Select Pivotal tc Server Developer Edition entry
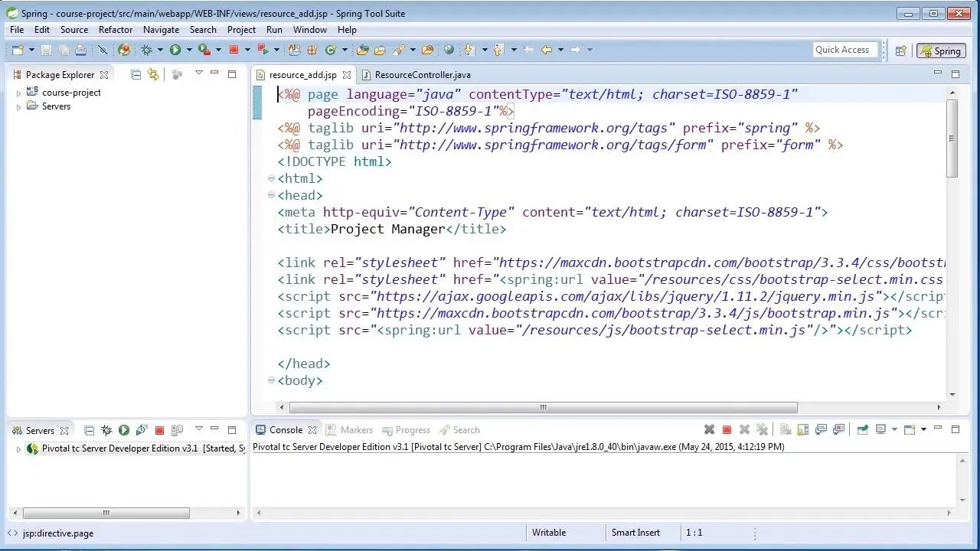Image resolution: width=980 pixels, height=551 pixels. [136, 448]
